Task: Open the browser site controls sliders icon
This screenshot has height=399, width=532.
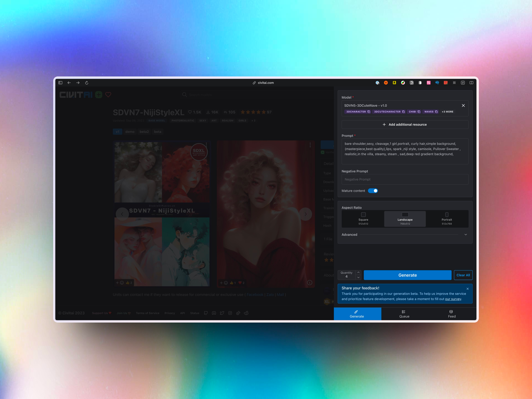Action: [463, 83]
